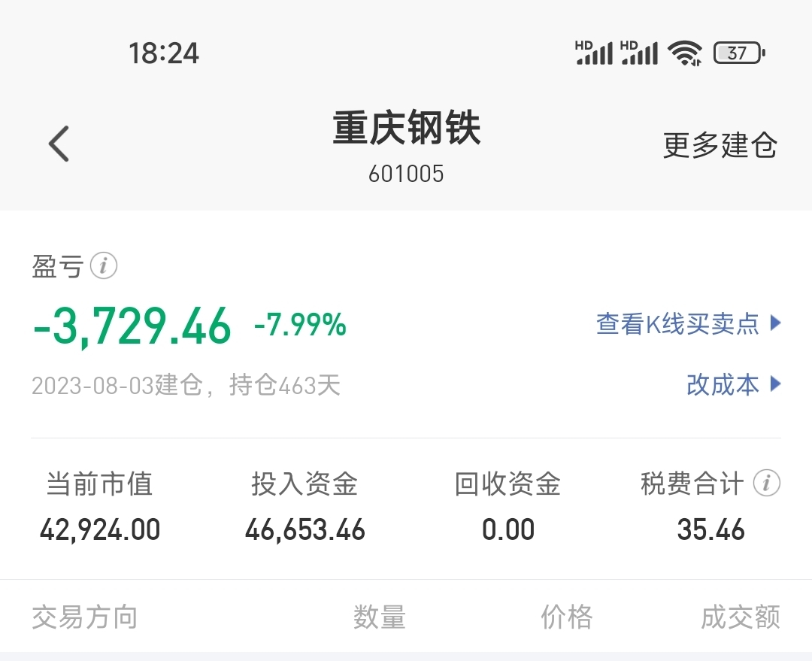
Task: Tap the arrow after 改成本
Action: pos(775,384)
